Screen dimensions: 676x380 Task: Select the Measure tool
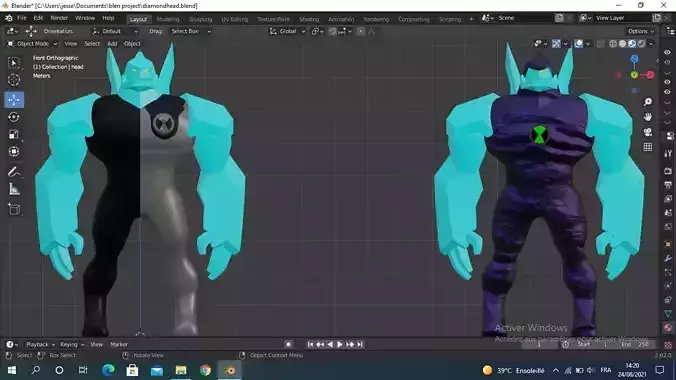(14, 189)
